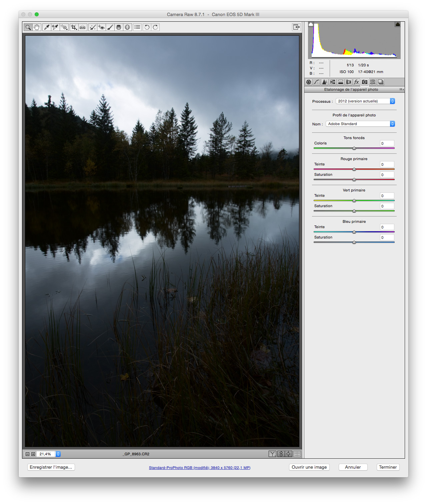Open the panel options menu icon
Image resolution: width=427 pixels, height=504 pixels.
click(x=401, y=89)
